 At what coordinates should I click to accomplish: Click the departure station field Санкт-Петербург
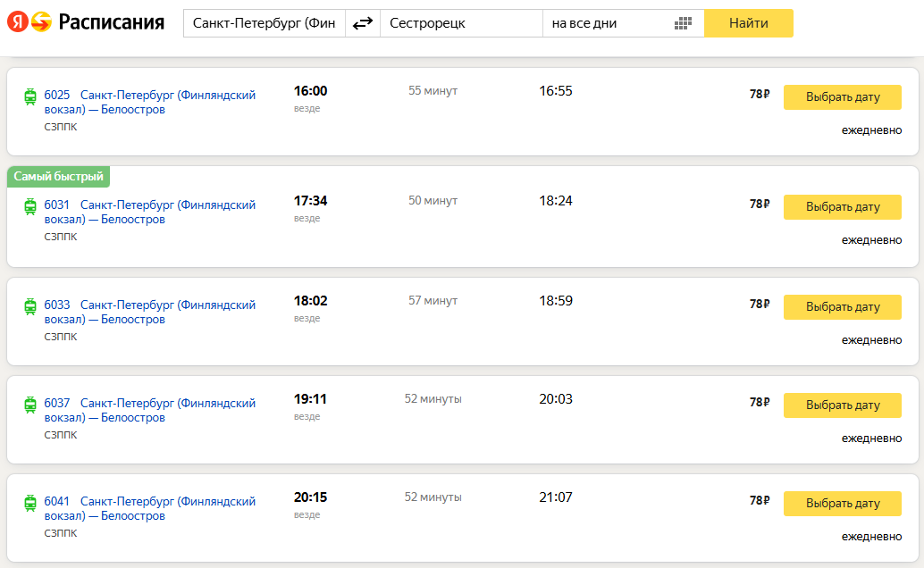[x=264, y=23]
